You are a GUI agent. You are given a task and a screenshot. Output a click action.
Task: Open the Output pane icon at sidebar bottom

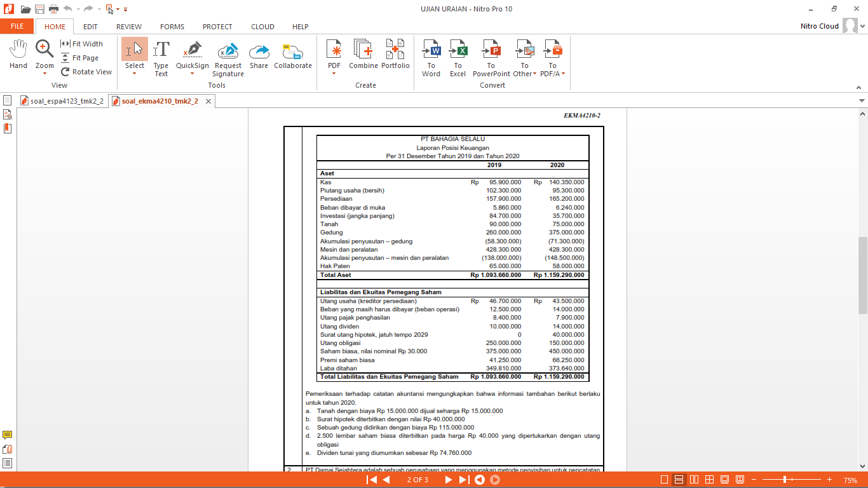point(7,463)
